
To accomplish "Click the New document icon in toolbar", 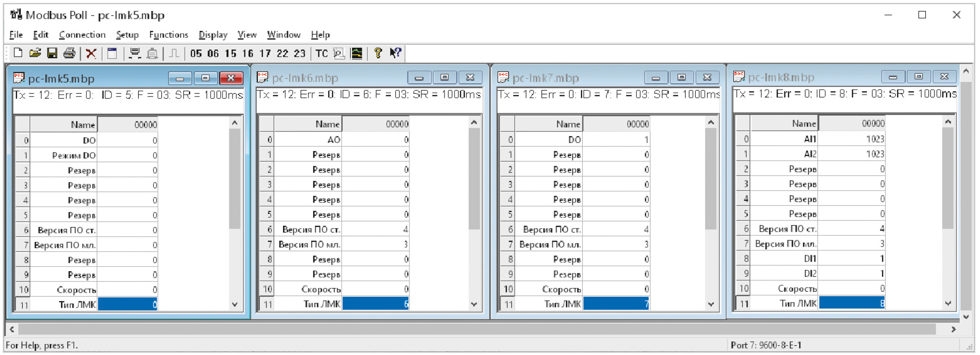I will click(x=18, y=53).
